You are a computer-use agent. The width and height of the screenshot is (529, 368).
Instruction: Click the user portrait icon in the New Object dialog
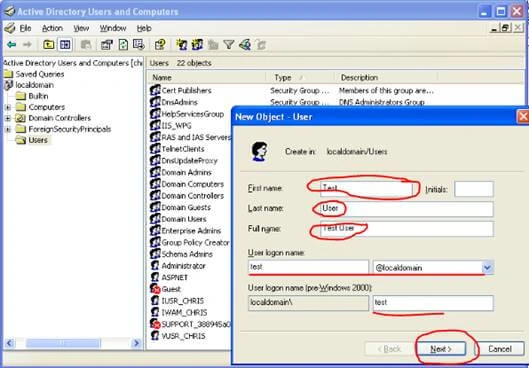point(259,151)
